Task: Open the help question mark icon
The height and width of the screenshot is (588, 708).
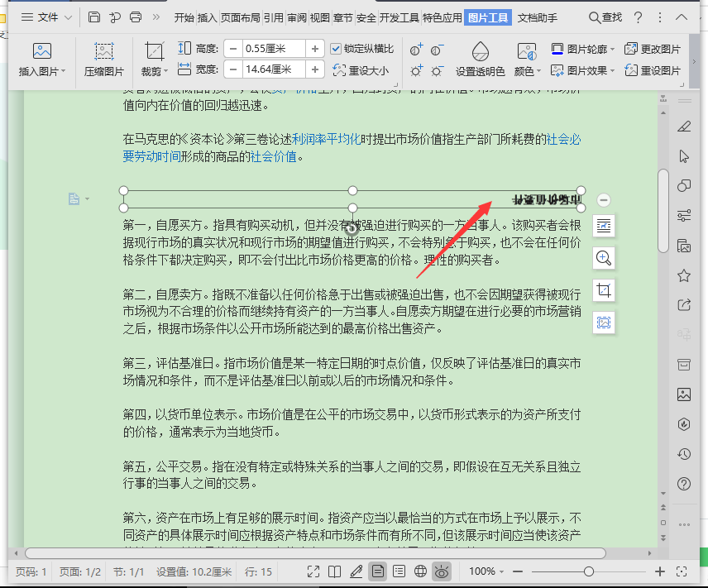Action: click(x=638, y=17)
